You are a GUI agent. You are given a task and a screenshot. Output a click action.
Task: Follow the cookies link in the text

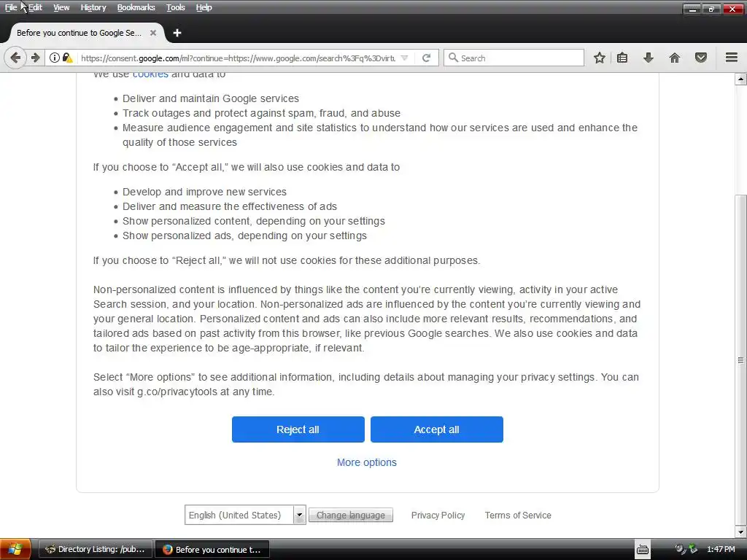coord(150,75)
